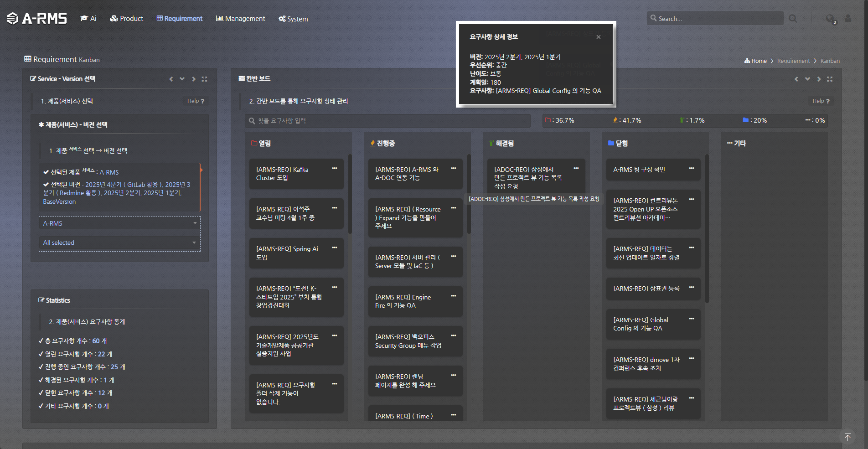The image size is (868, 449).
Task: Open the Management menu
Action: point(240,19)
